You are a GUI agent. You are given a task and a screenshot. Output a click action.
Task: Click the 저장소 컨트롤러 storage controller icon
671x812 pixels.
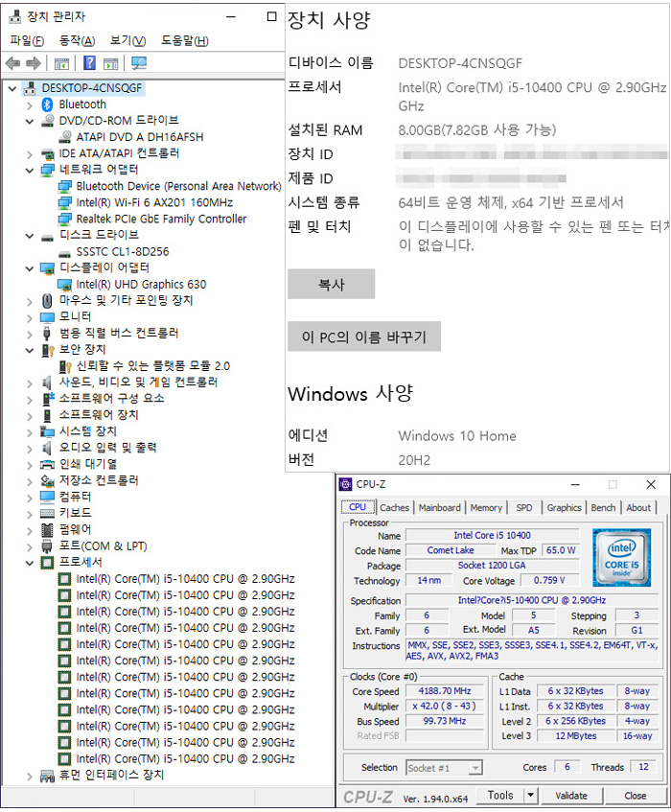click(x=47, y=480)
